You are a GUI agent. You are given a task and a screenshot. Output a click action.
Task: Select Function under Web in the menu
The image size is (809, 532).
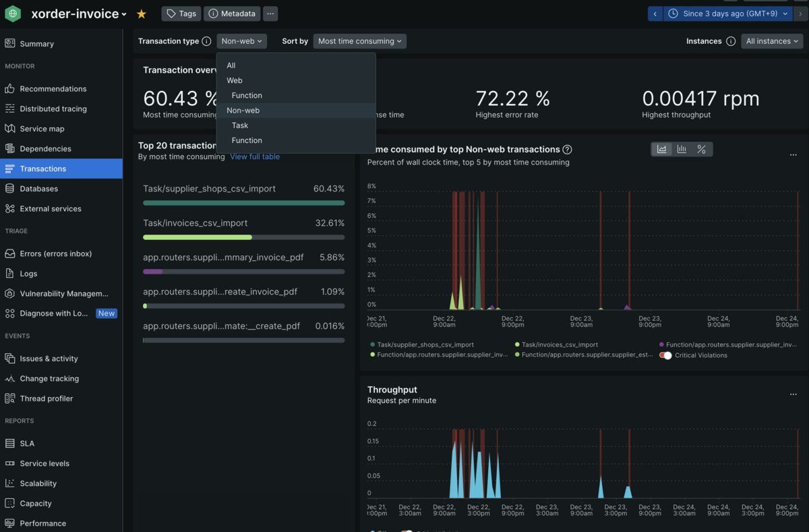296,95
